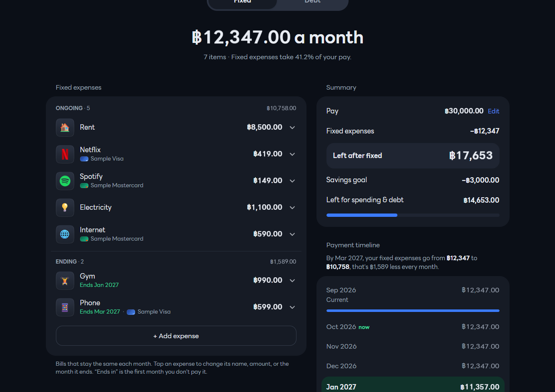Click the Ends Mar 2027 label
The height and width of the screenshot is (392, 555).
(x=100, y=312)
